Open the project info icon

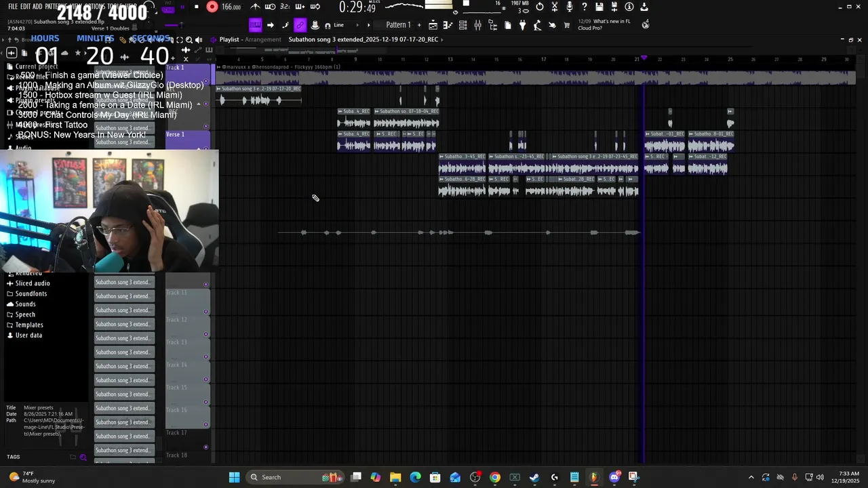point(629,7)
